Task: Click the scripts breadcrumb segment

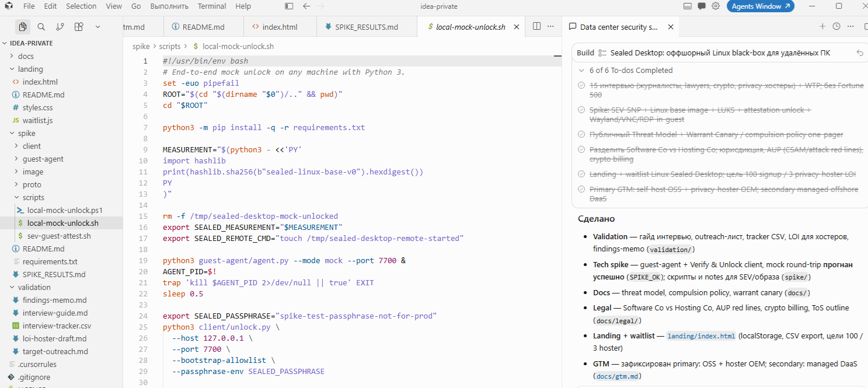Action: coord(170,46)
